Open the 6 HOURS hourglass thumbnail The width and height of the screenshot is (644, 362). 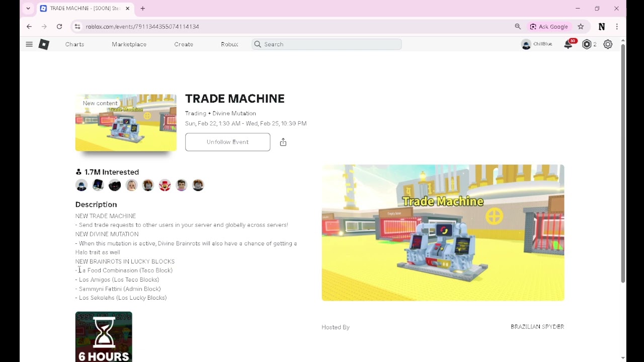(104, 336)
